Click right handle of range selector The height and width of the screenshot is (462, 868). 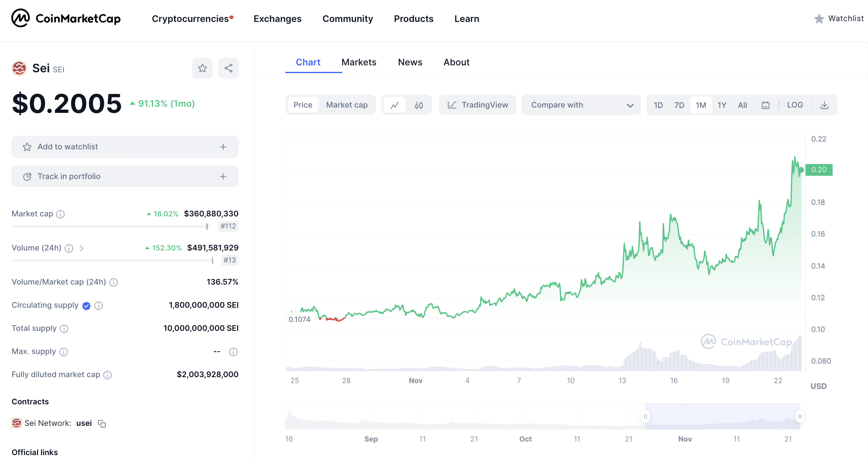point(799,417)
